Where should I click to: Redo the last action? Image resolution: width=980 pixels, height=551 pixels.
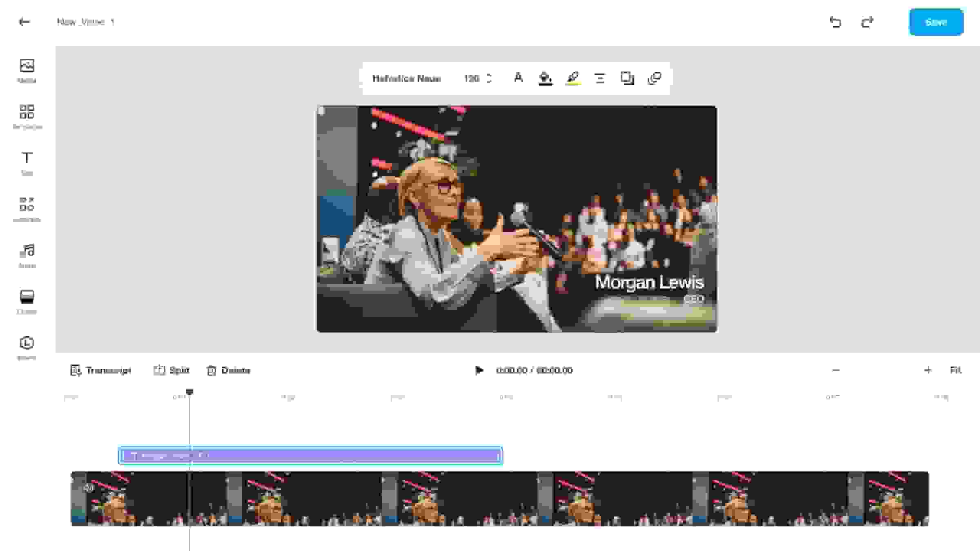867,22
